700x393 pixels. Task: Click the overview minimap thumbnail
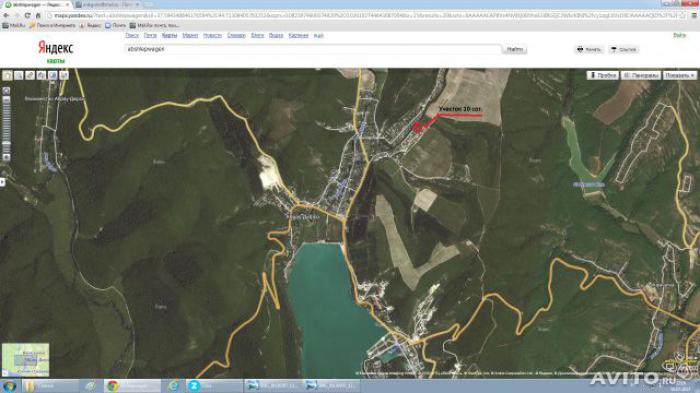pos(25,360)
